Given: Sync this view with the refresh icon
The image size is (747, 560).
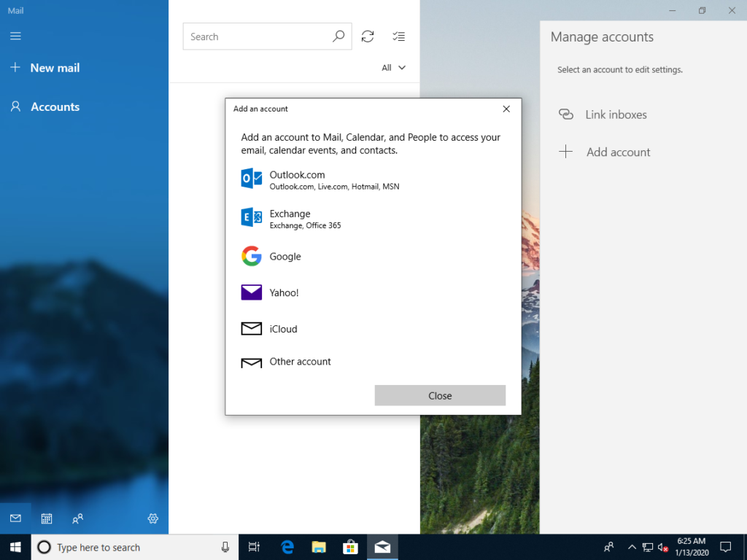Looking at the screenshot, I should 368,36.
